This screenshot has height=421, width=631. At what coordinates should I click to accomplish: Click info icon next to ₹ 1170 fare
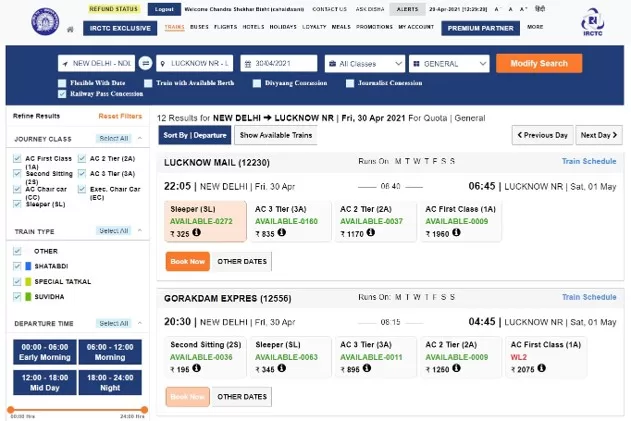371,232
